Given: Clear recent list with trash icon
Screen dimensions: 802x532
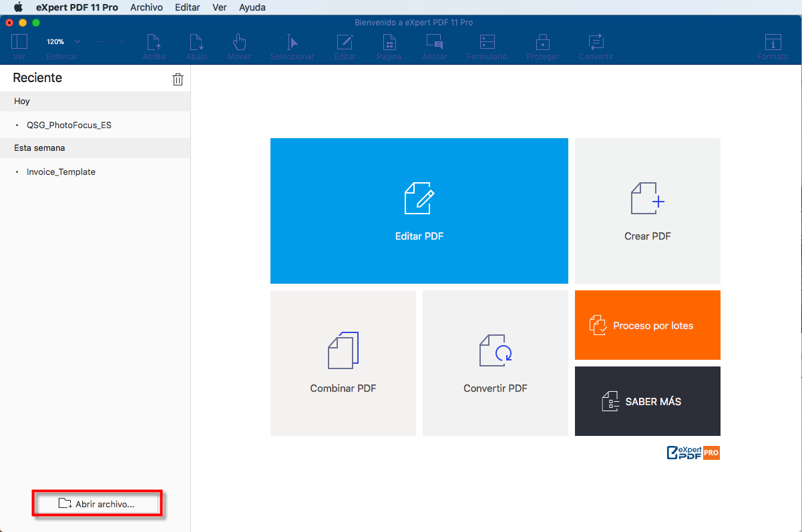Looking at the screenshot, I should (x=178, y=79).
